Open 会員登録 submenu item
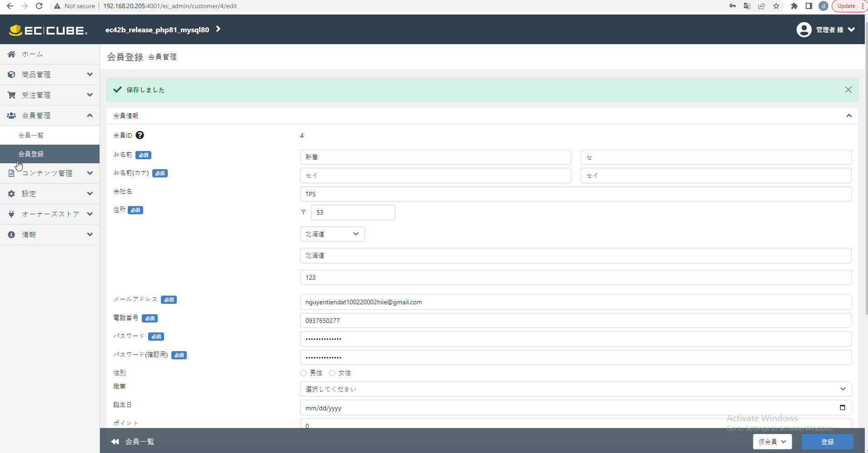Screen dimensions: 868x453 (x=50, y=154)
